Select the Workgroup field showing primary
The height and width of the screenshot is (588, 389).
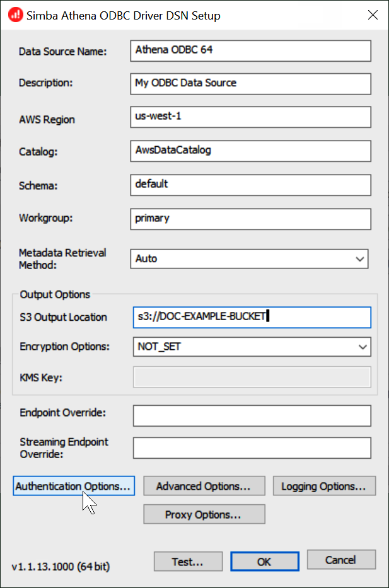point(250,219)
